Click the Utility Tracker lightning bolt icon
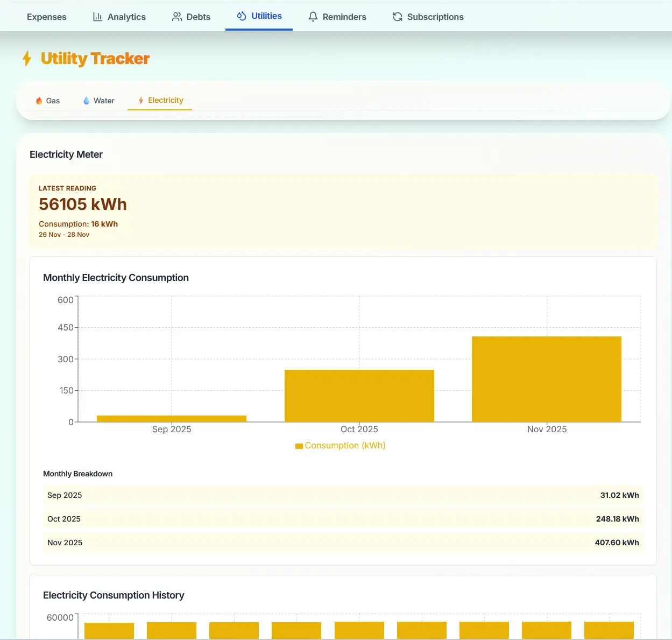 27,58
